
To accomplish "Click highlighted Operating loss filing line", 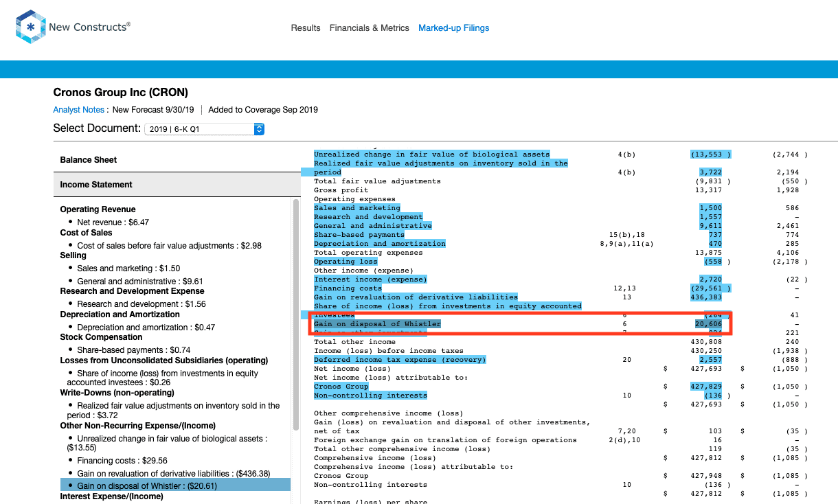I will coord(346,262).
